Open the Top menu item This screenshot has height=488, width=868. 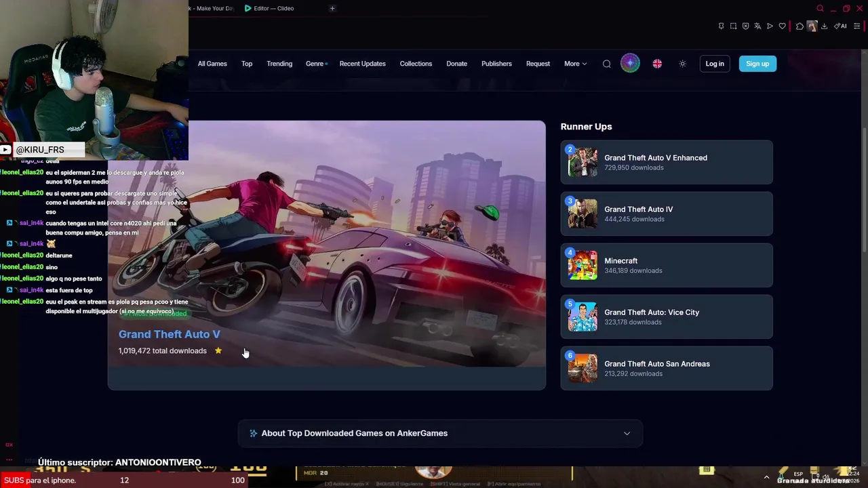pyautogui.click(x=247, y=64)
